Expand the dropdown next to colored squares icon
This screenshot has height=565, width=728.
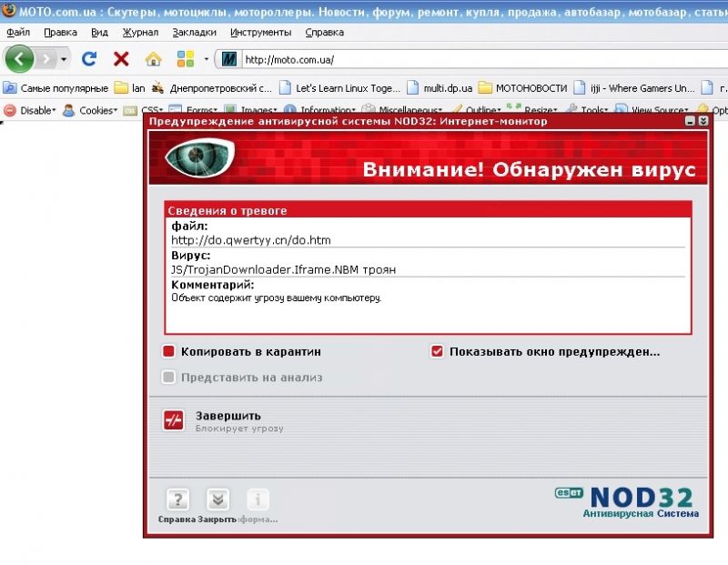coord(207,59)
